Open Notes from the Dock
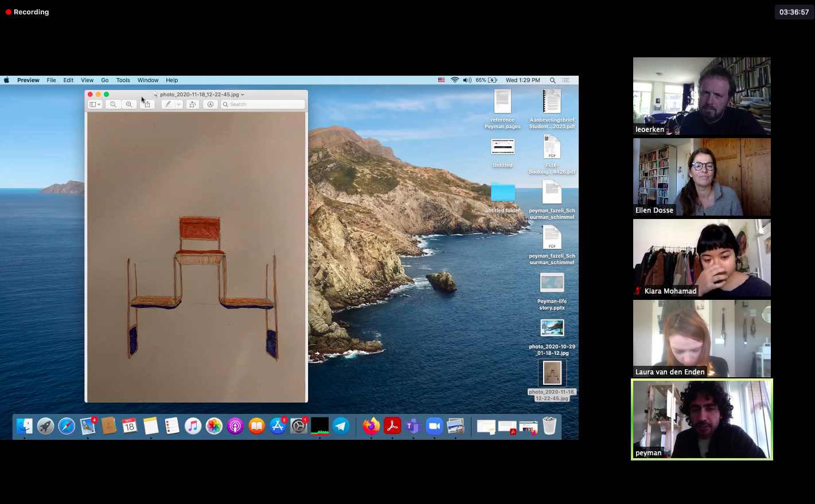This screenshot has height=504, width=815. (x=151, y=426)
